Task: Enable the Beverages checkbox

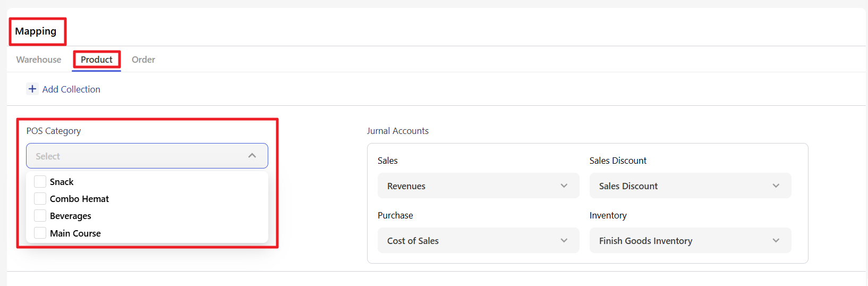Action: click(x=40, y=216)
